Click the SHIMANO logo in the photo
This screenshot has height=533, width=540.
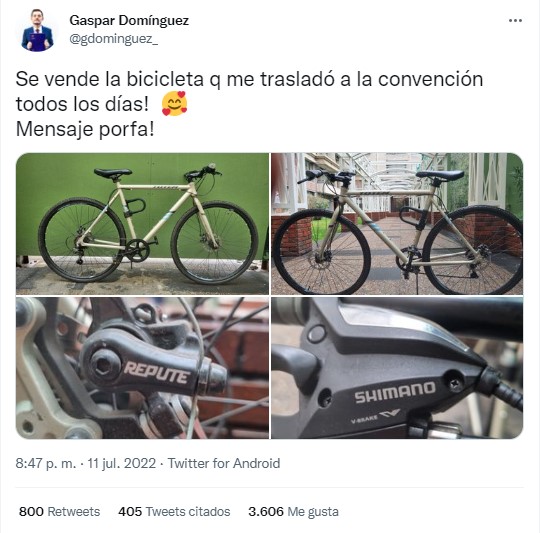tap(395, 392)
